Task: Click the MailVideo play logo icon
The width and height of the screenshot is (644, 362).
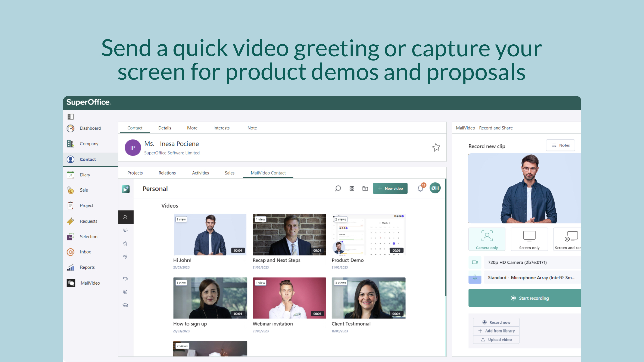Action: (x=126, y=189)
